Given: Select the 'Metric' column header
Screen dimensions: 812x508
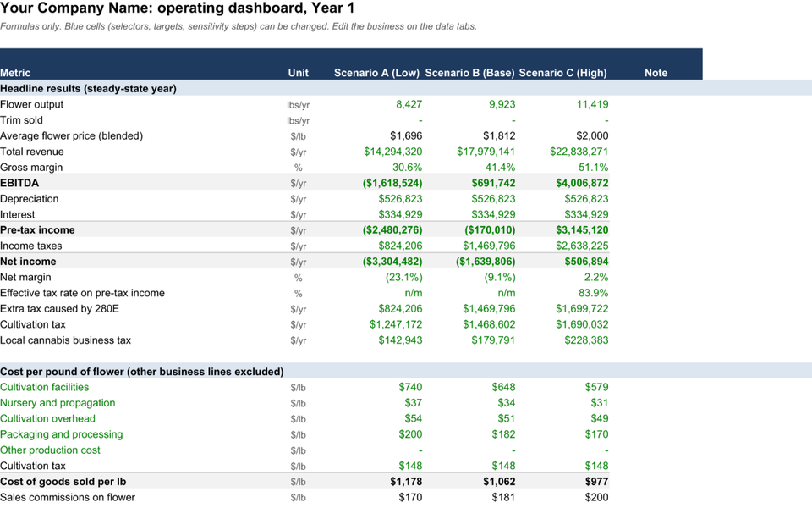Looking at the screenshot, I should tap(15, 73).
